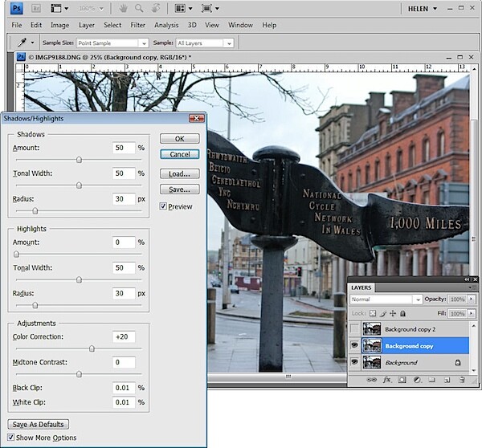482x448 pixels.
Task: Click the Shadows Amount slider handle
Action: (x=79, y=160)
